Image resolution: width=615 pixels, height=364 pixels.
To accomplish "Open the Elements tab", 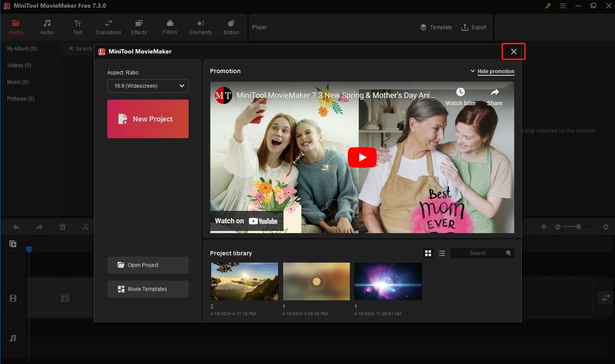I will (201, 27).
